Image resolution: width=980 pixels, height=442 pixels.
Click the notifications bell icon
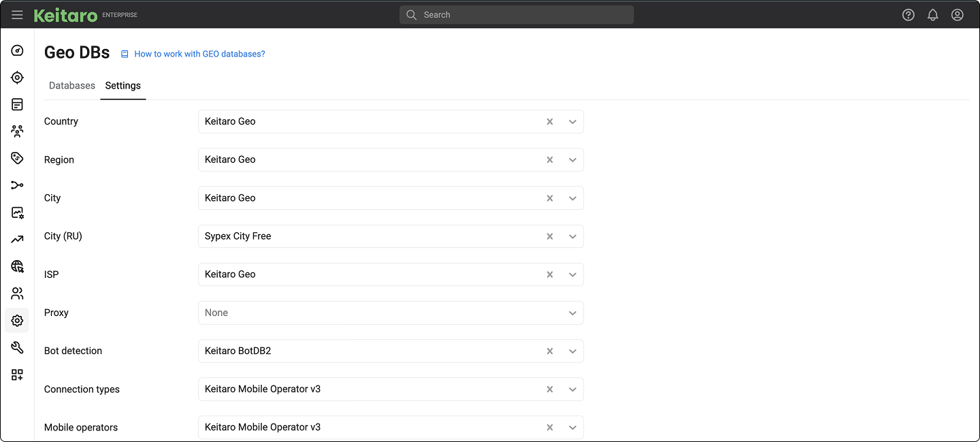933,15
